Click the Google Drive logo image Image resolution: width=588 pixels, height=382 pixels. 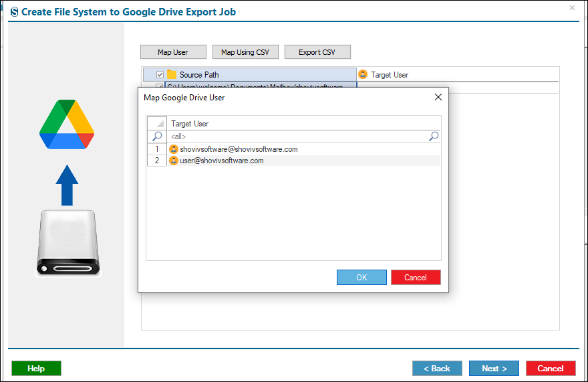tap(67, 124)
